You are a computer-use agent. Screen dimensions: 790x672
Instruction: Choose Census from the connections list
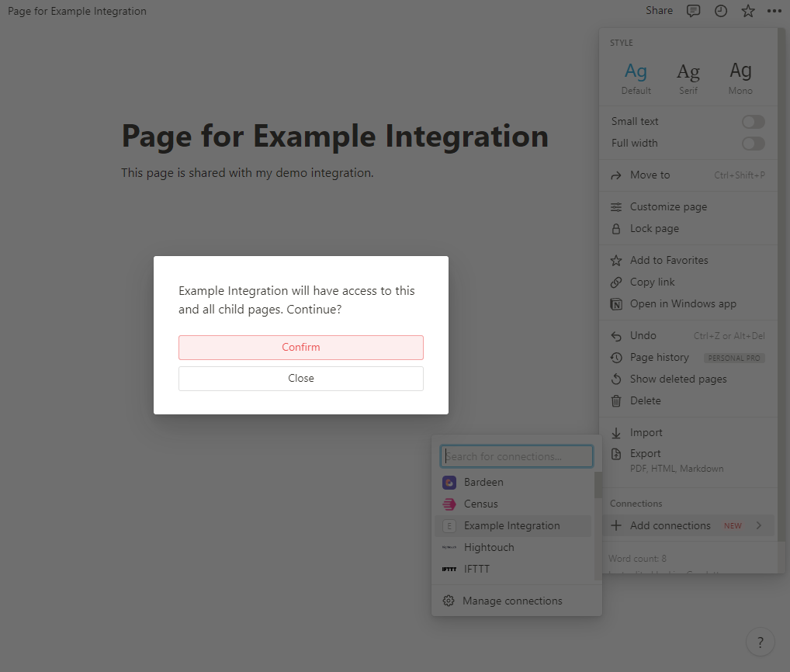click(x=513, y=504)
